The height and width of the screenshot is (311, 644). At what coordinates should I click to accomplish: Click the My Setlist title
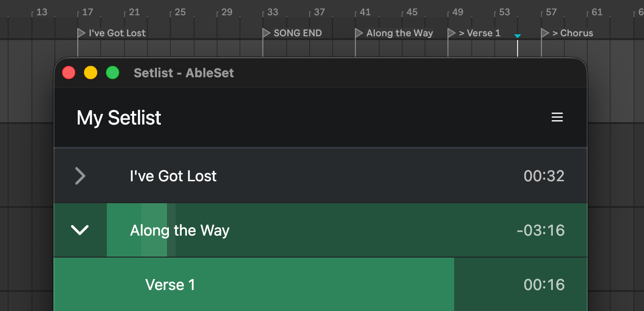(118, 117)
